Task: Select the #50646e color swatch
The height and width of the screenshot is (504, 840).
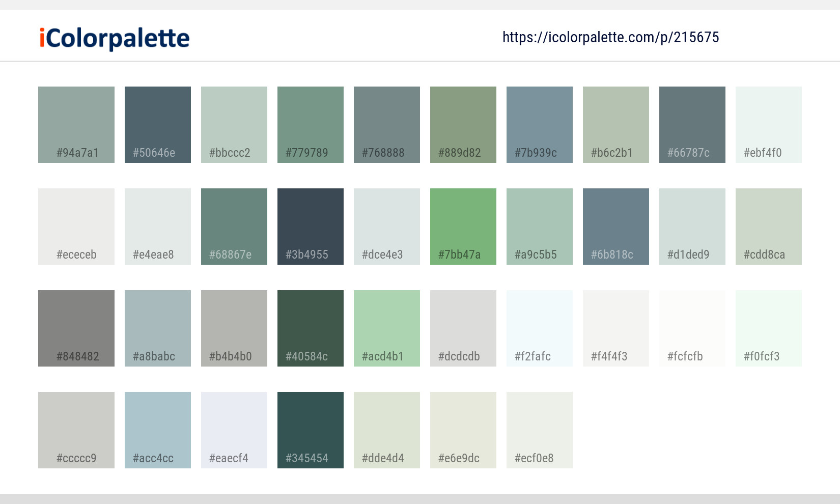Action: click(x=157, y=124)
